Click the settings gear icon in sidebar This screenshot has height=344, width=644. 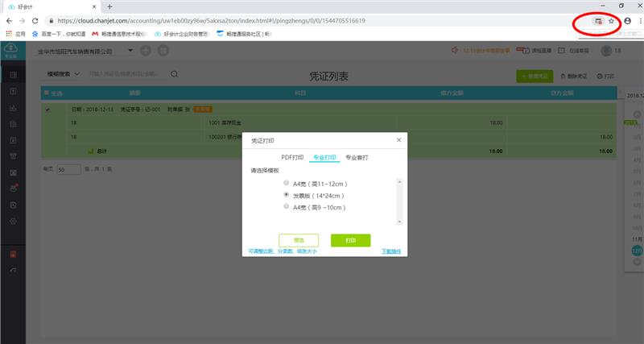click(x=13, y=219)
